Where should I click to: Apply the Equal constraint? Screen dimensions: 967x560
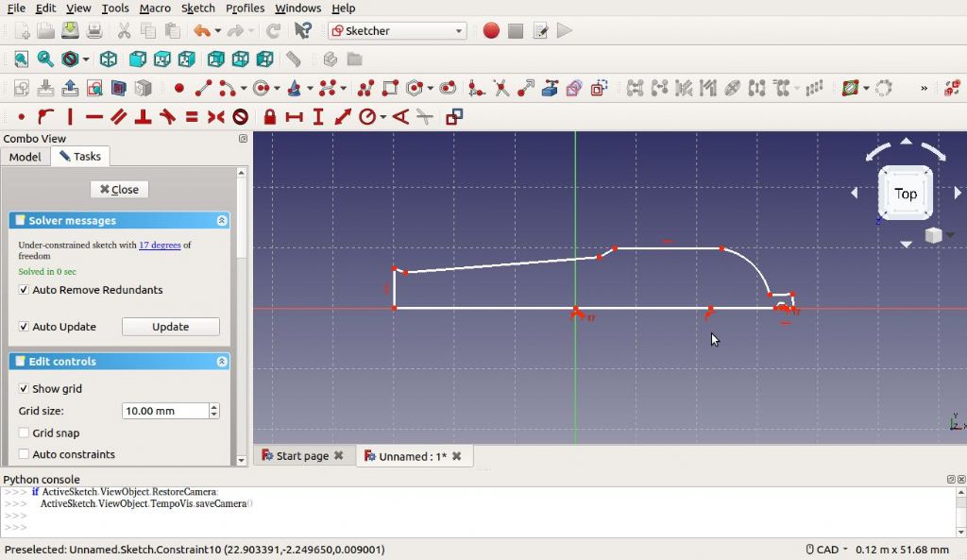tap(192, 116)
